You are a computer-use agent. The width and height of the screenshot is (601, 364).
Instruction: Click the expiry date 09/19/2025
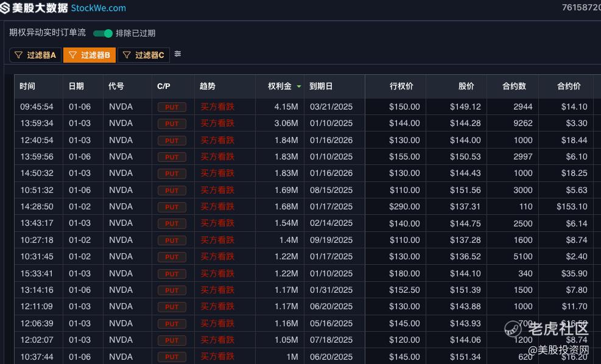[x=331, y=240]
